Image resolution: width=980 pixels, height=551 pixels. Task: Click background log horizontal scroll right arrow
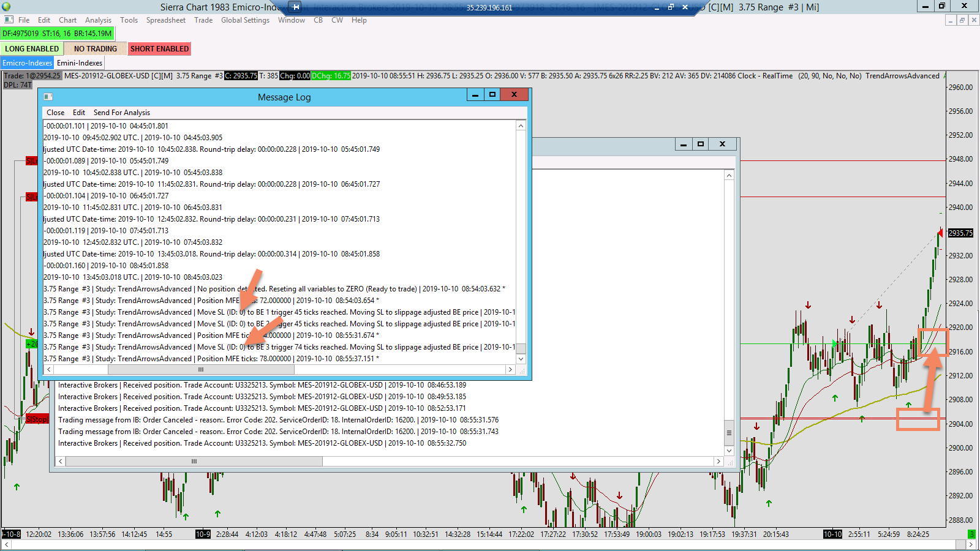[718, 462]
